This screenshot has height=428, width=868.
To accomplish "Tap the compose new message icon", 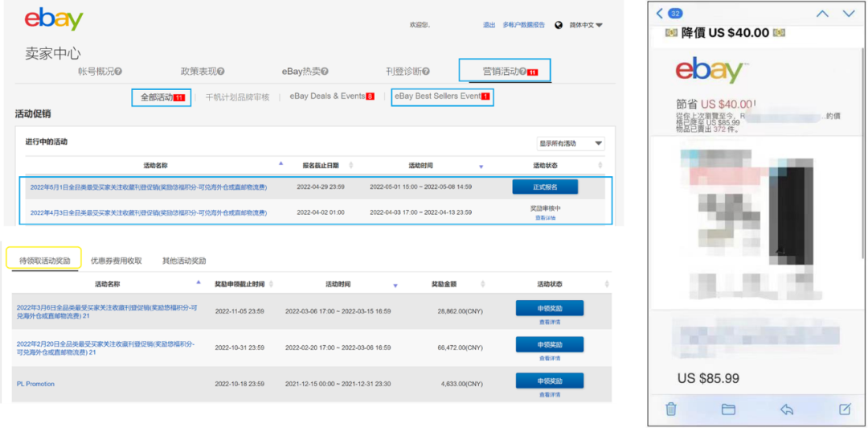I will tap(845, 409).
